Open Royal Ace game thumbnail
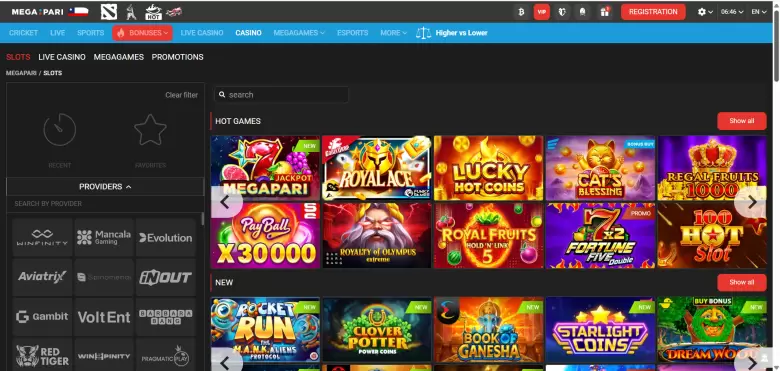Image resolution: width=780 pixels, height=371 pixels. coord(377,168)
